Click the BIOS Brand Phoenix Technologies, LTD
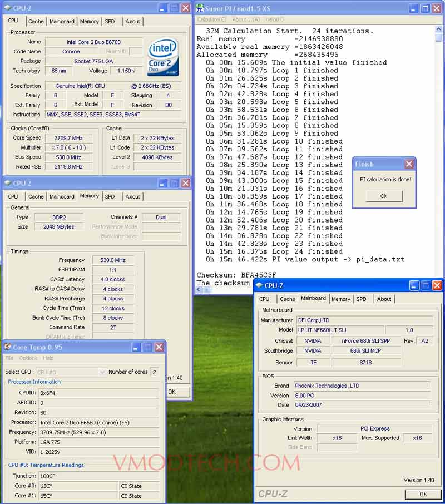Screen dimensions: 445x504 pyautogui.click(x=362, y=386)
